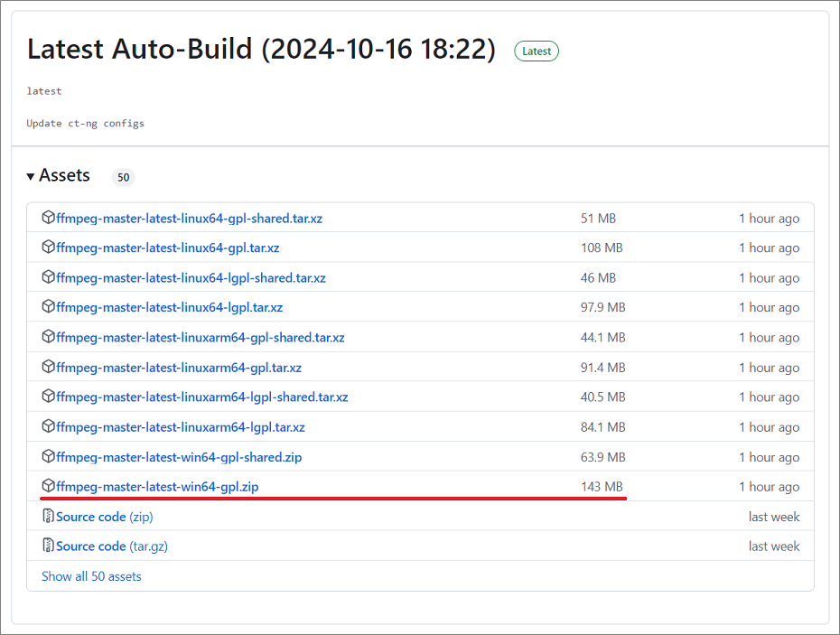Collapse the Assets section triangle

click(x=31, y=176)
